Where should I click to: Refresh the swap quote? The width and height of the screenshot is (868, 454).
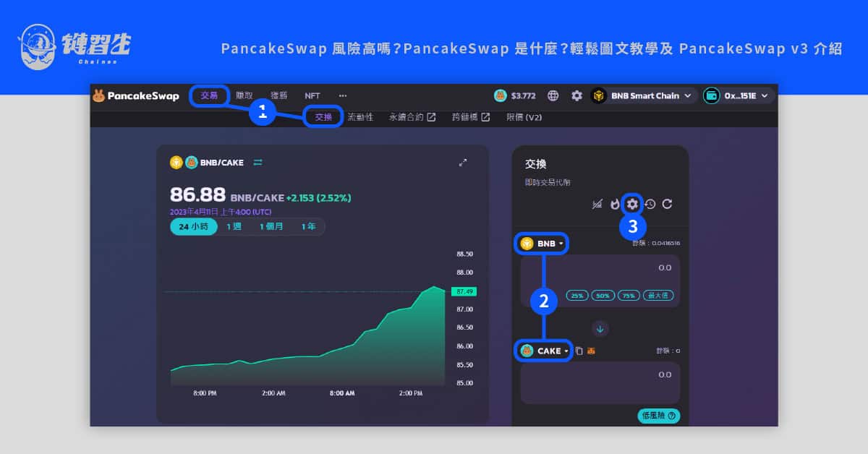tap(667, 204)
